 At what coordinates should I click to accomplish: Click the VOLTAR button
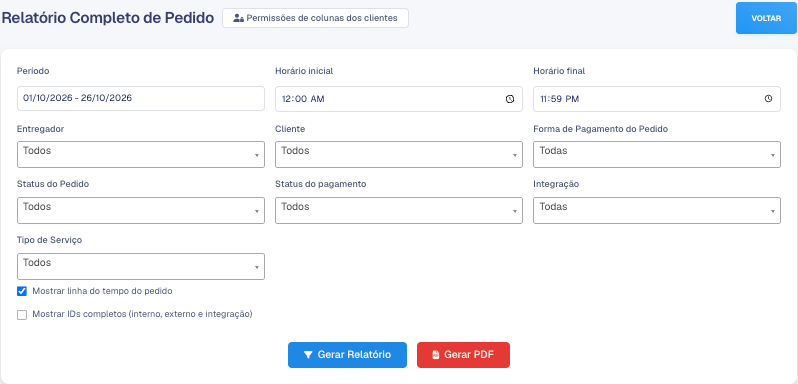[766, 18]
